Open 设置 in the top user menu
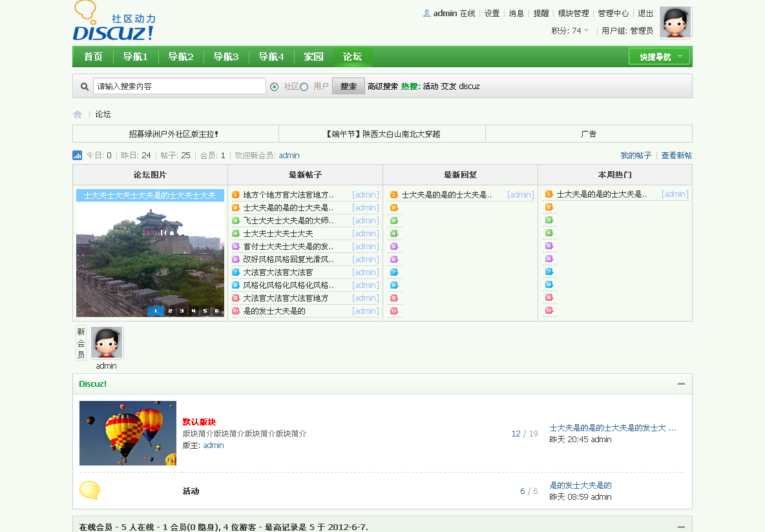The image size is (765, 532). click(x=492, y=13)
